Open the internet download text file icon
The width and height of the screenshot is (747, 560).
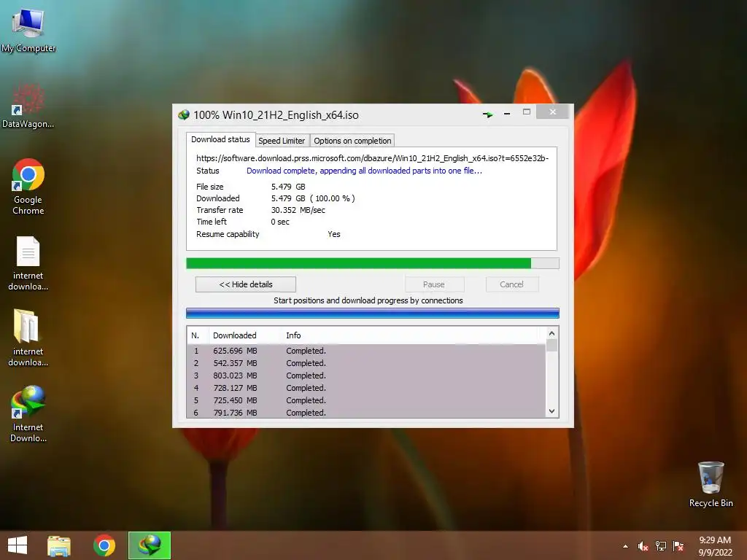click(x=28, y=262)
